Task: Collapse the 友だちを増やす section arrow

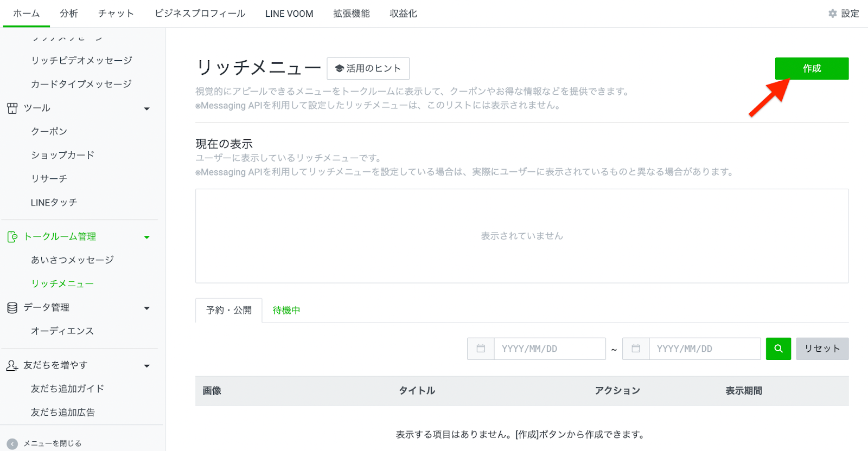Action: click(x=146, y=366)
